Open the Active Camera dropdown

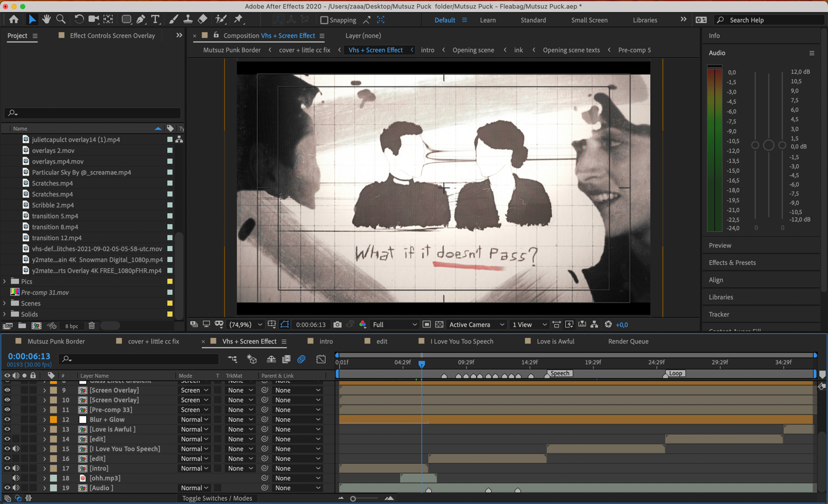click(476, 325)
